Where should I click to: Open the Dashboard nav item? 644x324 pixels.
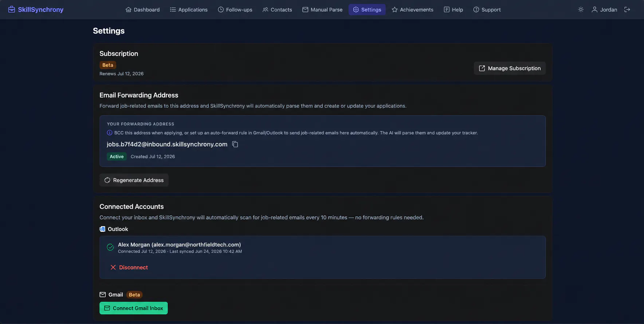coord(142,9)
